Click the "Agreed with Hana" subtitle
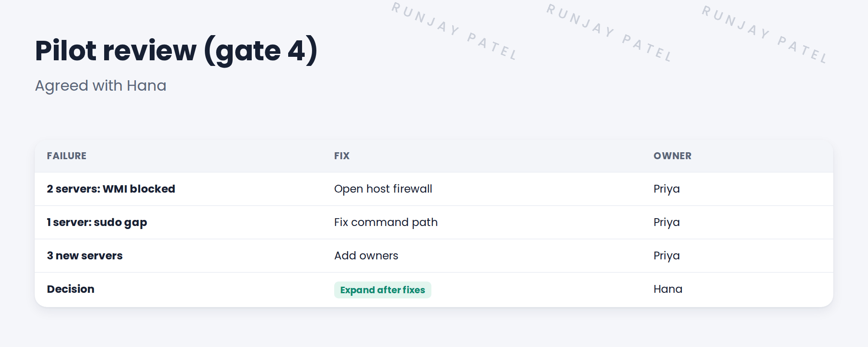Screen dimensions: 868x347 coord(101,86)
